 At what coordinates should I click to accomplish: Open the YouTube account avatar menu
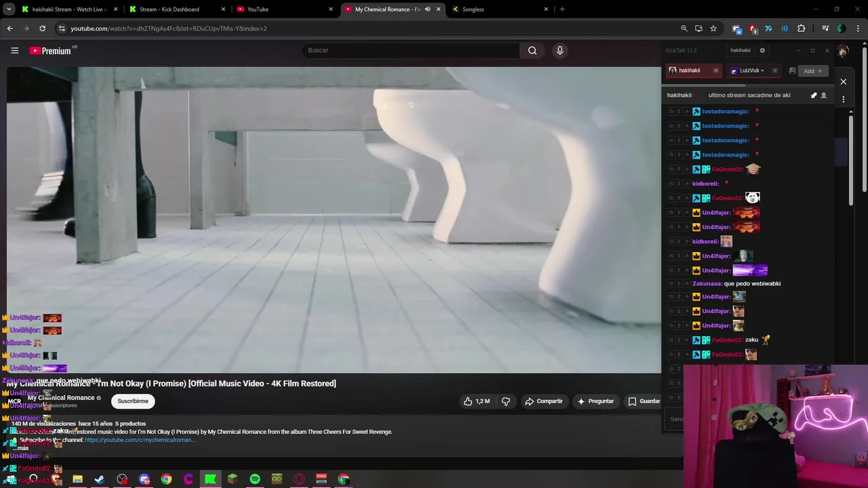coord(843,51)
